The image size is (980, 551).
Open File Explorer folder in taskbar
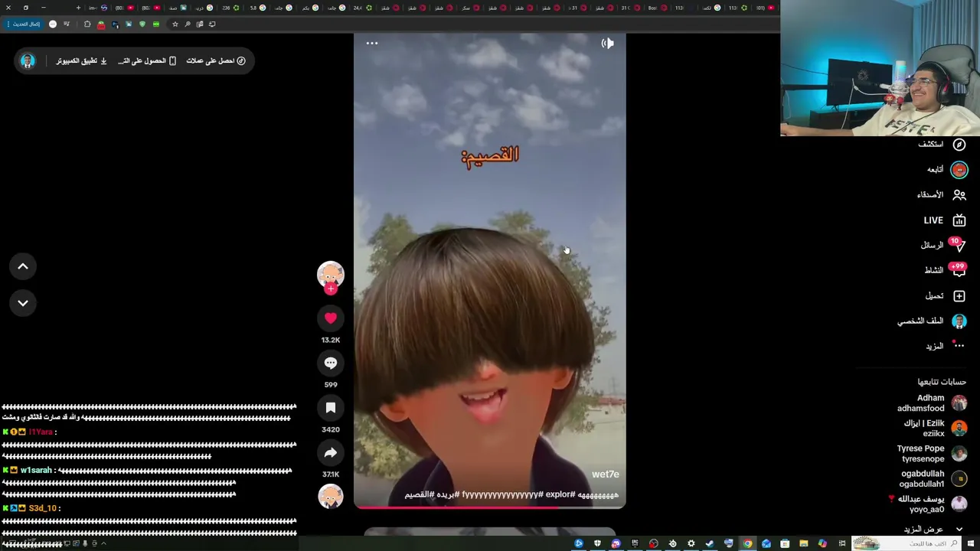[803, 543]
